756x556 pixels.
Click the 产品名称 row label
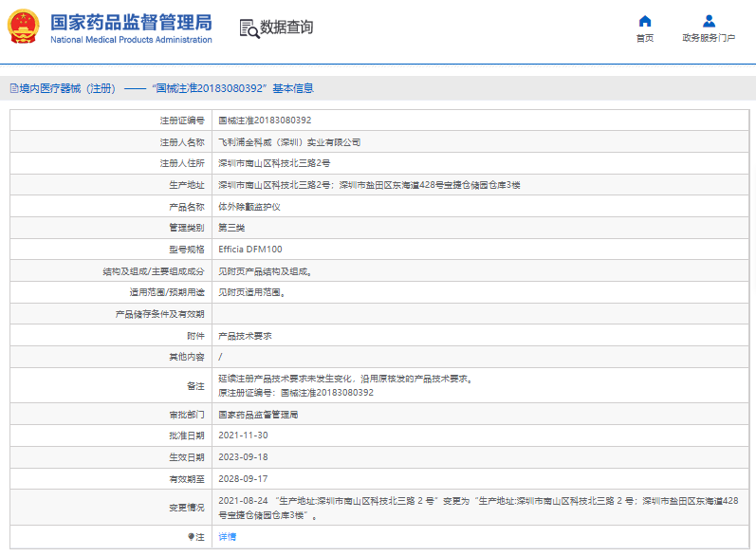187,207
